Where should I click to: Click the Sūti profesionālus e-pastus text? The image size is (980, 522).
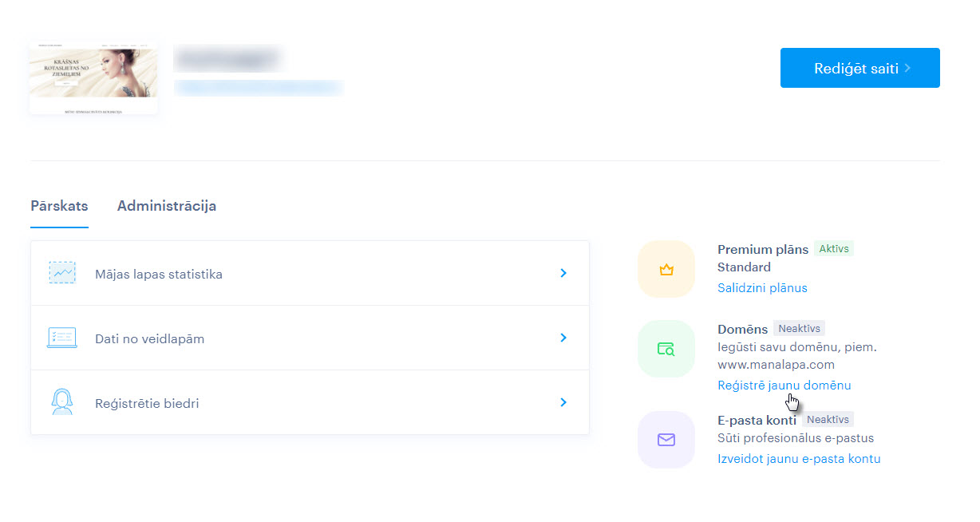point(796,437)
